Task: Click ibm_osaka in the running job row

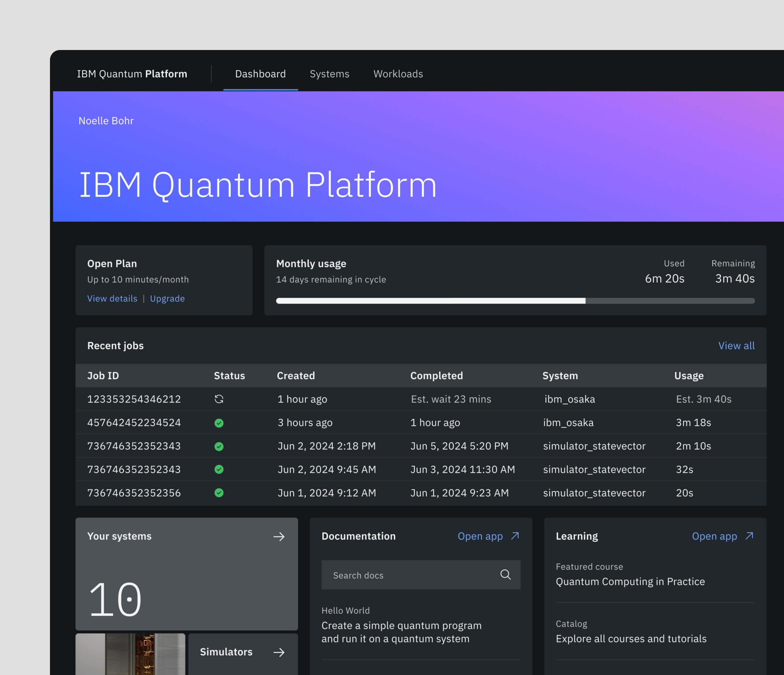Action: (570, 399)
